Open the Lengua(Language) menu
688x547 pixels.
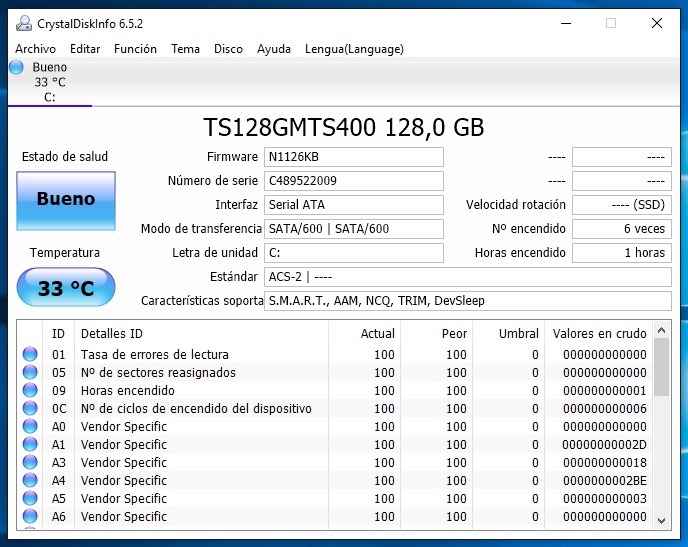point(354,49)
